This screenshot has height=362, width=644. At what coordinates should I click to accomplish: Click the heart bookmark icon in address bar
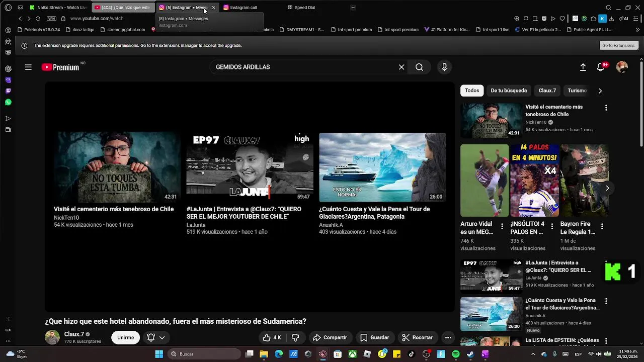[x=562, y=19]
